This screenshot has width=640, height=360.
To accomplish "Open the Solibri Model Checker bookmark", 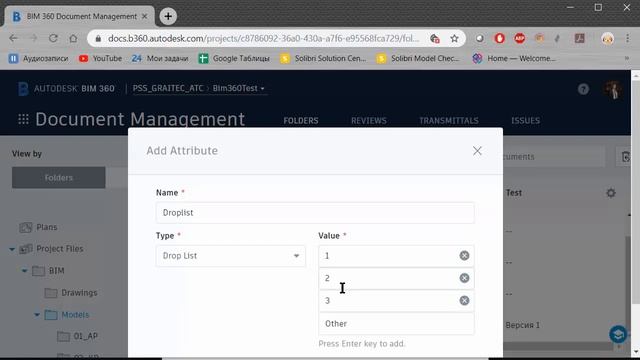I will coord(418,58).
